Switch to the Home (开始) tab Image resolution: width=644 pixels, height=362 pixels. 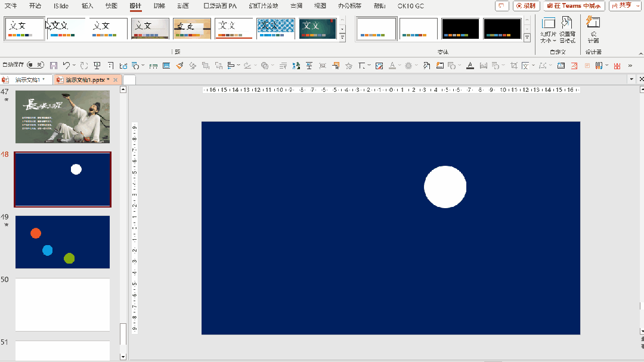(x=35, y=6)
